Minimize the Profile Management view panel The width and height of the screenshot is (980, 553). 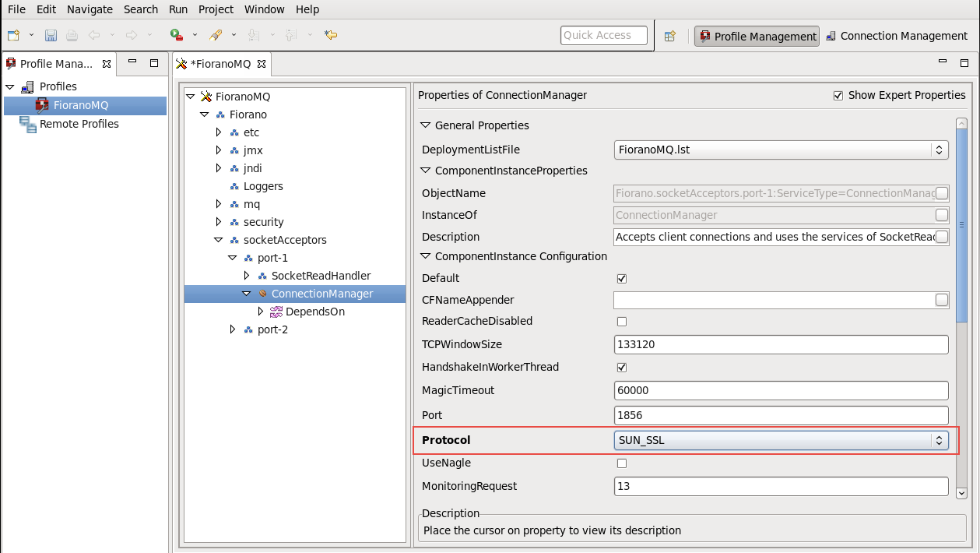pyautogui.click(x=133, y=63)
